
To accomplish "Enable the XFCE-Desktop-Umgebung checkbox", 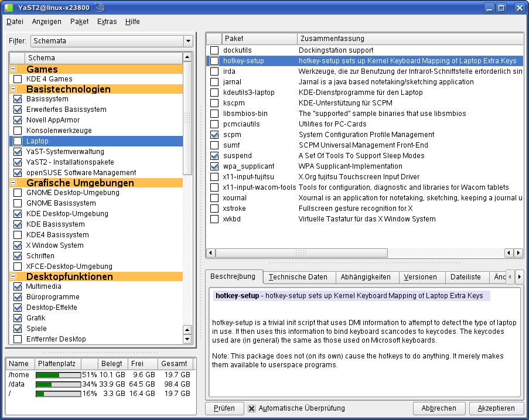I will click(x=18, y=267).
